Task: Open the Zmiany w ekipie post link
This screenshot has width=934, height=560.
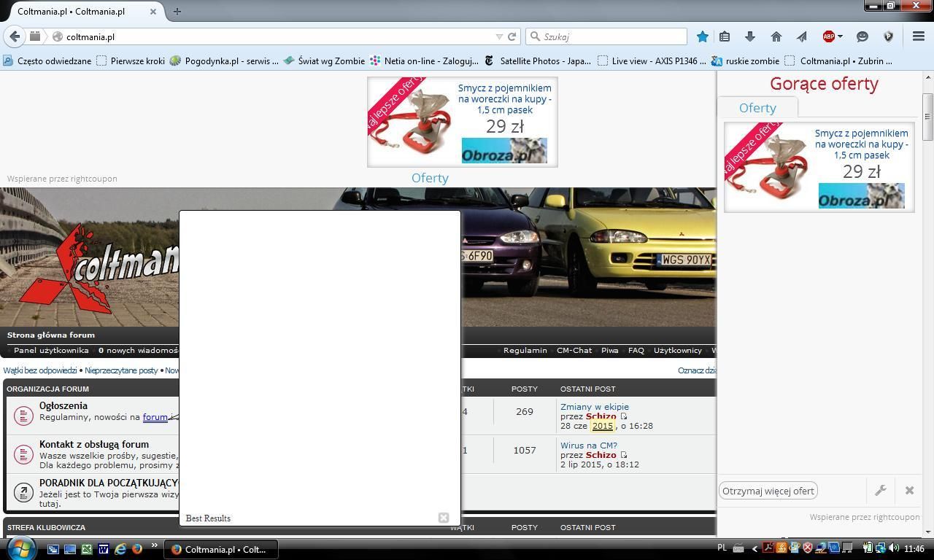Action: [594, 407]
